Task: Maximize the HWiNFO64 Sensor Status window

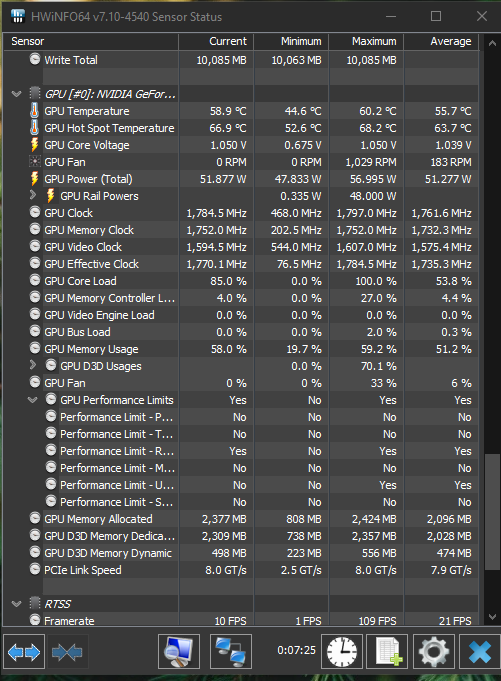Action: click(436, 17)
